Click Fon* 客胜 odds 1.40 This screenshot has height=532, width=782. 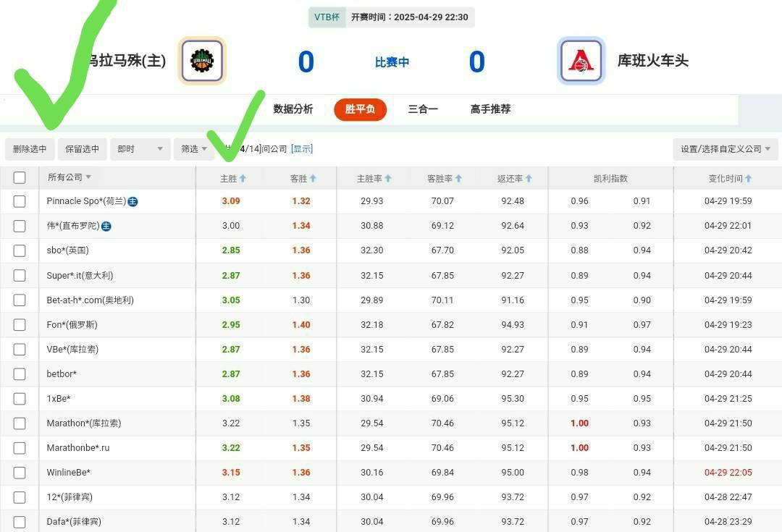301,324
